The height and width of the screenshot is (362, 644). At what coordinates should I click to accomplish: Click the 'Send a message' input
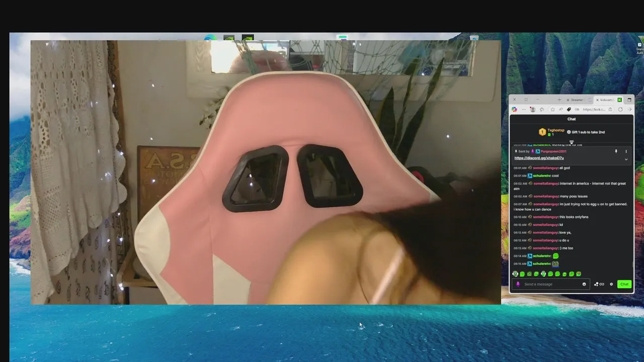550,284
